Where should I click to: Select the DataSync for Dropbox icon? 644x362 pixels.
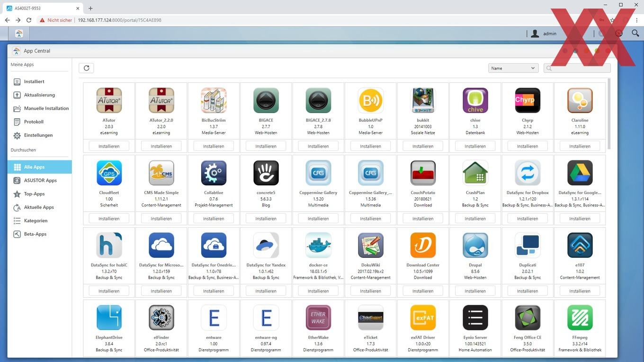pyautogui.click(x=528, y=173)
